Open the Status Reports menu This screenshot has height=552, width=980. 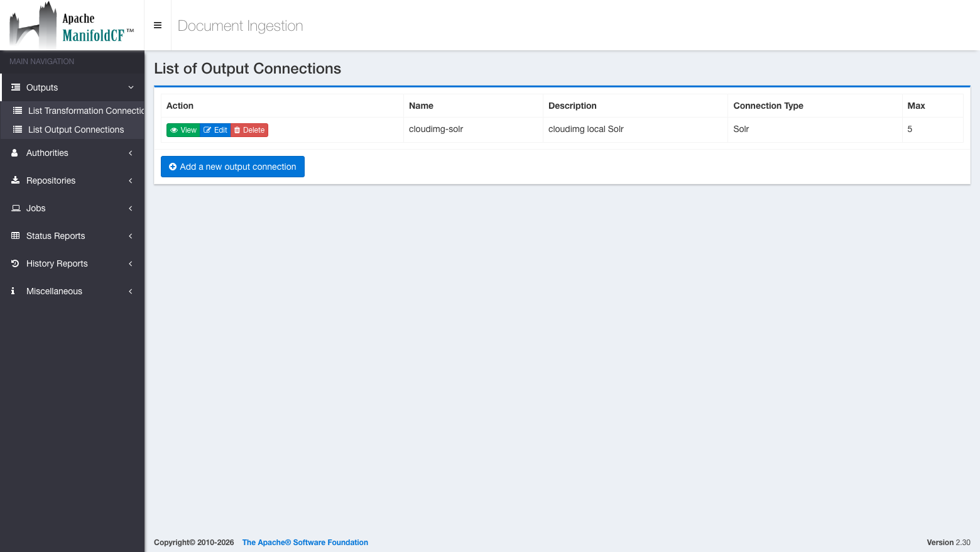72,236
